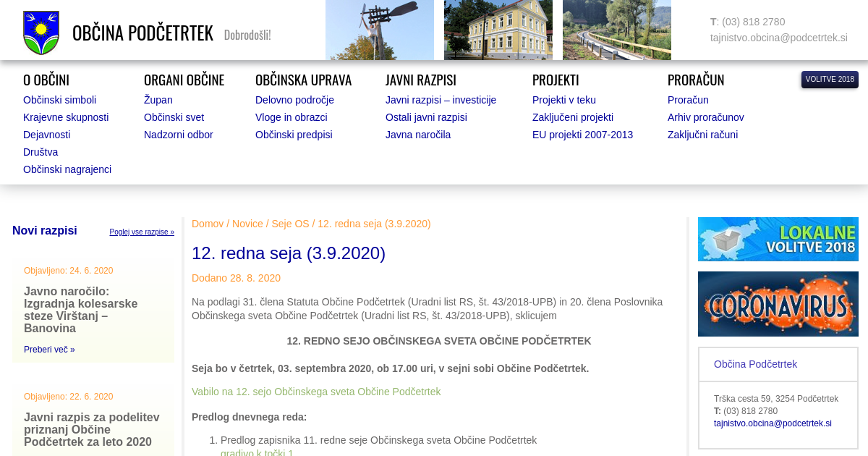Click the yellow building header photo
The height and width of the screenshot is (456, 868).
[498, 30]
